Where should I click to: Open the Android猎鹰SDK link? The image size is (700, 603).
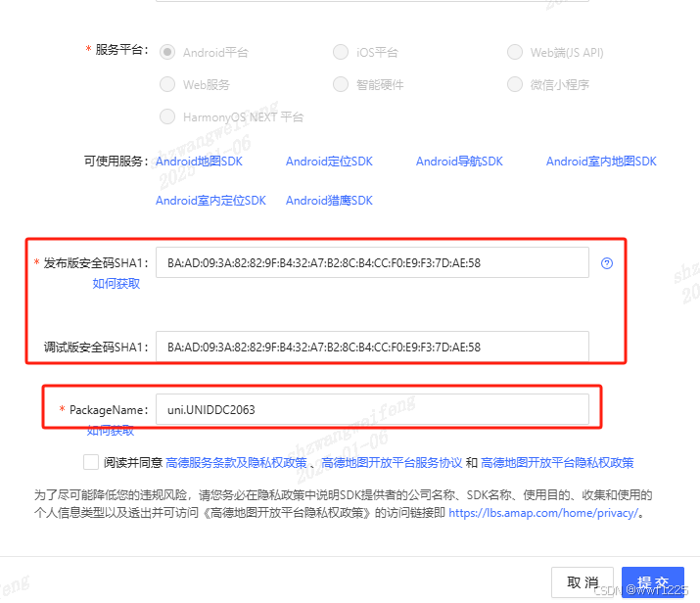[x=329, y=201]
